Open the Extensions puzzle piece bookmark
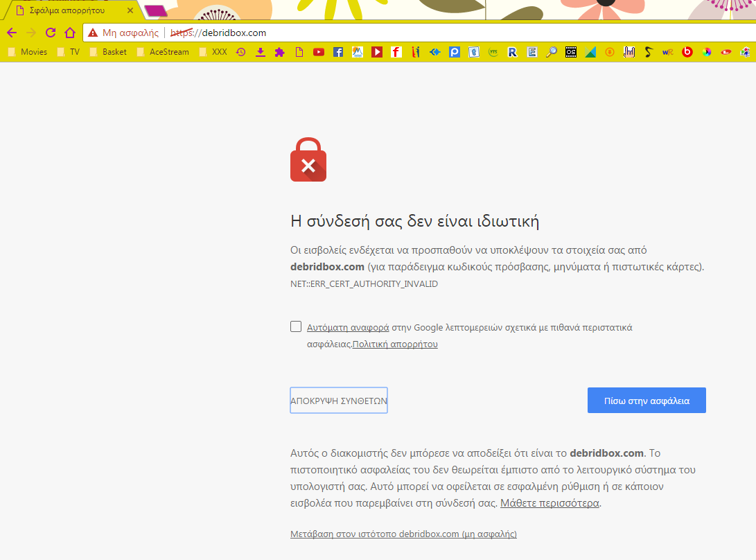Viewport: 756px width, 560px height. click(x=280, y=52)
